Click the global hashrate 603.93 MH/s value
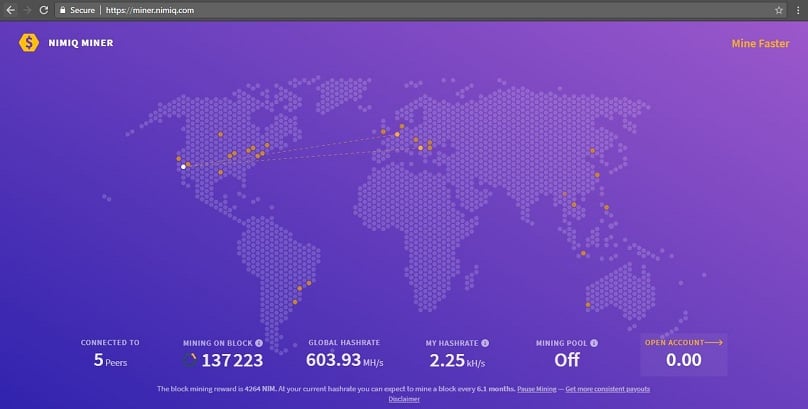This screenshot has height=409, width=808. click(345, 360)
